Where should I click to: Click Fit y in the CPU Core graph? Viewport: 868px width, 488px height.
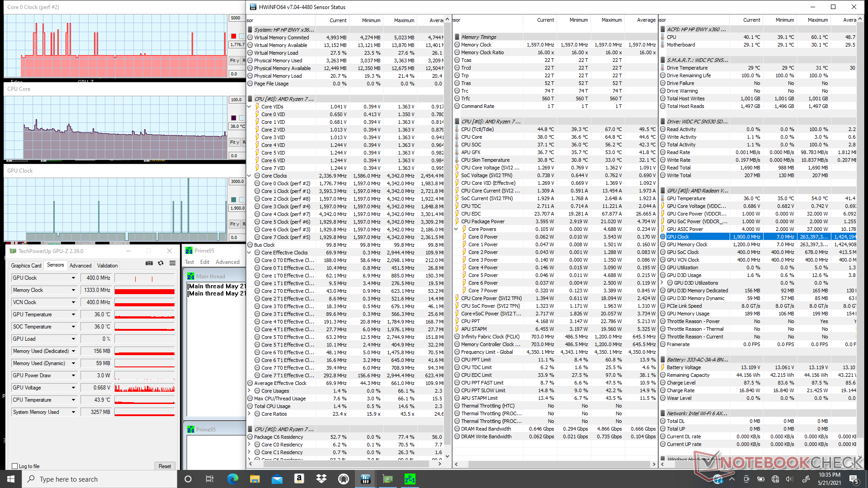tap(234, 142)
